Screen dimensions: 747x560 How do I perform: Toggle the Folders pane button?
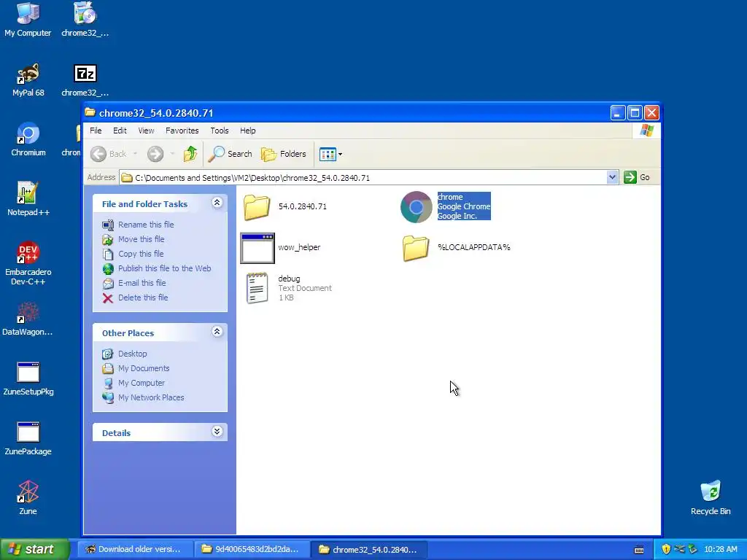point(284,154)
